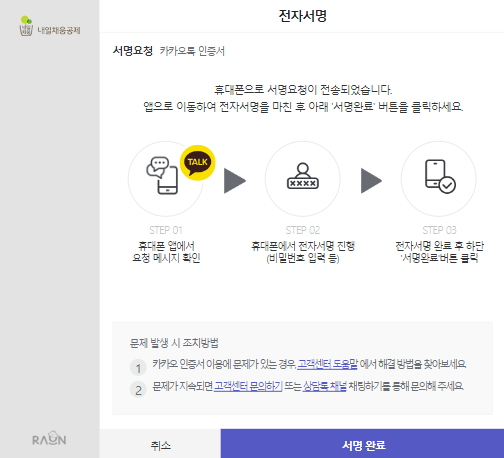
Task: Click the arrow between STEP 02 and STEP 03
Action: [371, 181]
